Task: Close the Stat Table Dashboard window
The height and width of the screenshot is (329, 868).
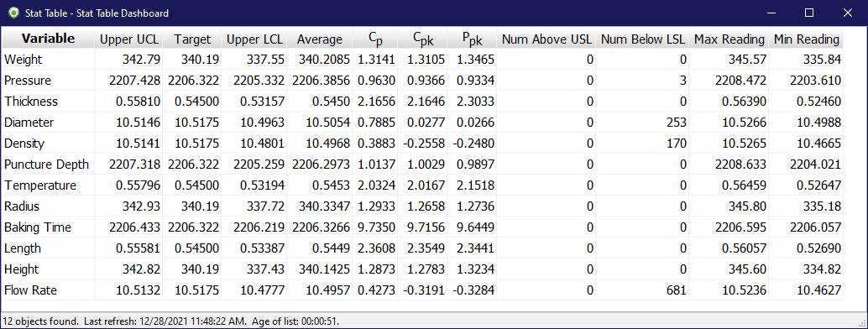Action: (x=847, y=13)
